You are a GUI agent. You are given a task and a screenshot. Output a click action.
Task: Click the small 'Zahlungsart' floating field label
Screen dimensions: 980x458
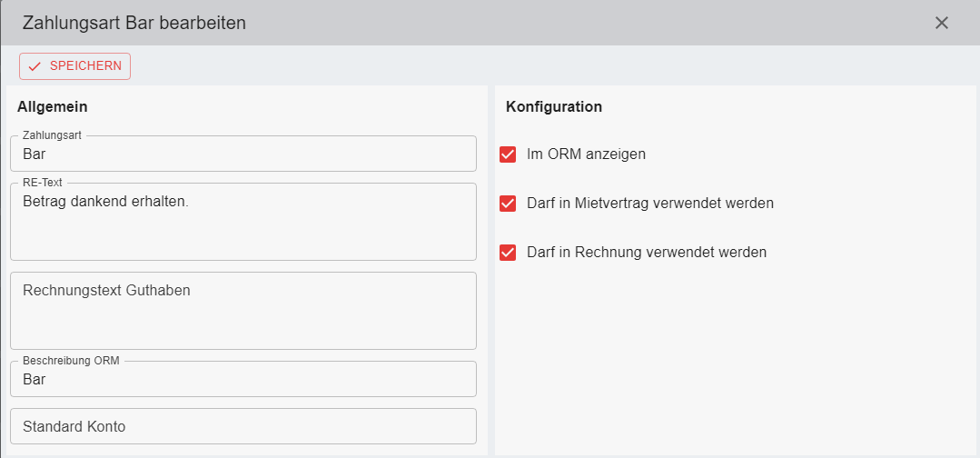[52, 135]
